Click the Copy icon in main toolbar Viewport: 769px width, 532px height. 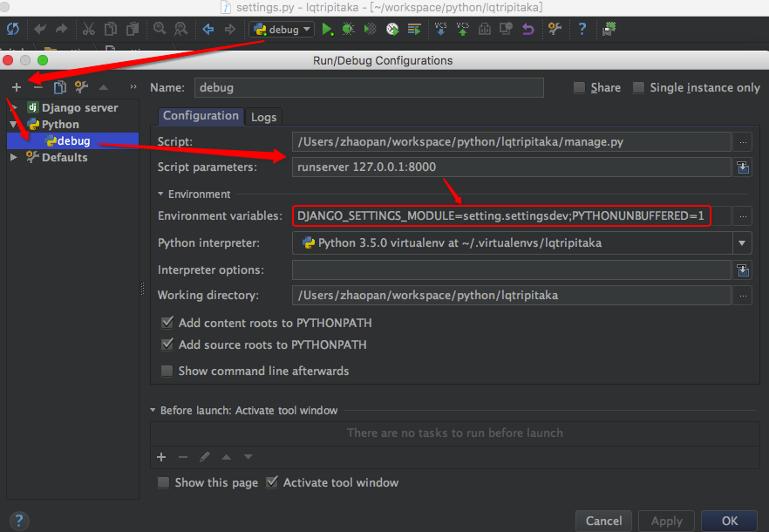click(111, 30)
